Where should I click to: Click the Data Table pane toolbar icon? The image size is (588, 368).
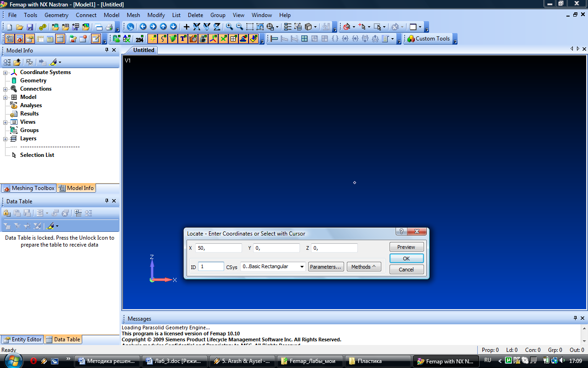(x=60, y=39)
